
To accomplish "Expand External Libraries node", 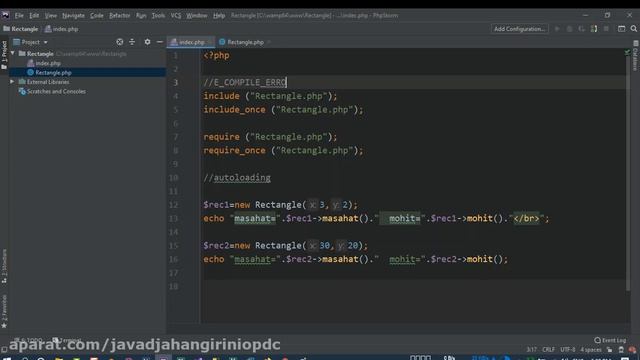I will click(x=12, y=82).
